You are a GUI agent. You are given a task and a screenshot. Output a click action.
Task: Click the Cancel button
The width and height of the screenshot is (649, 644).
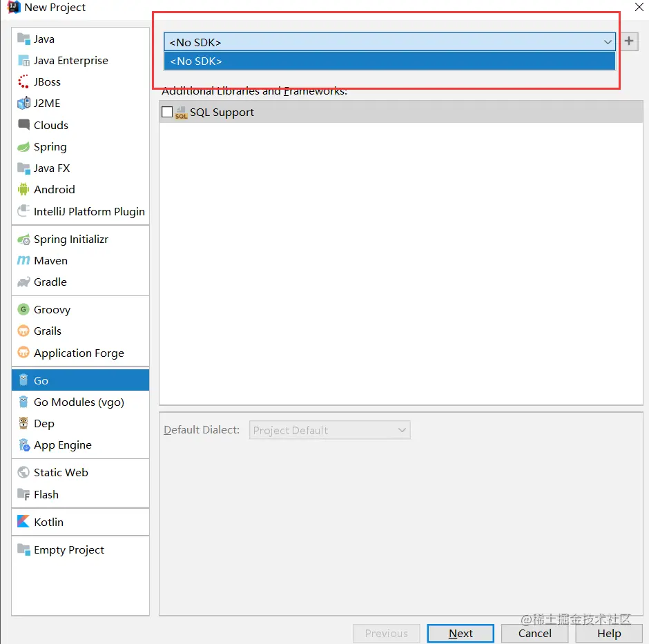[534, 633]
